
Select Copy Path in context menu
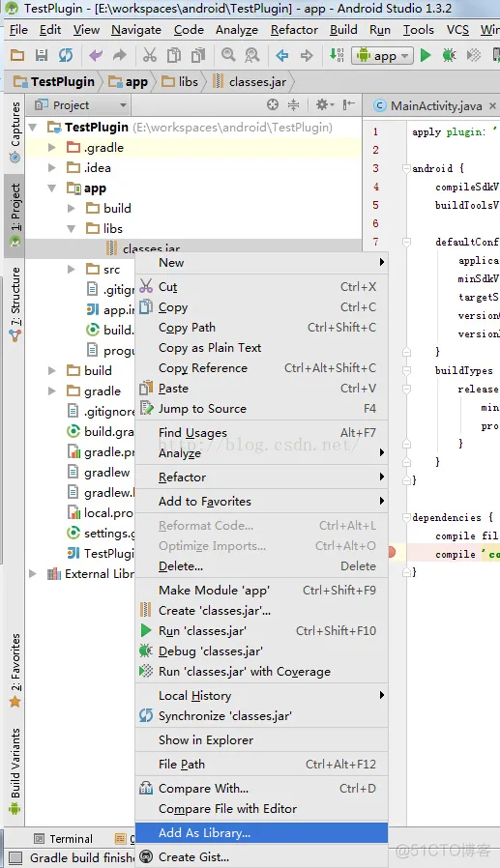pyautogui.click(x=261, y=327)
